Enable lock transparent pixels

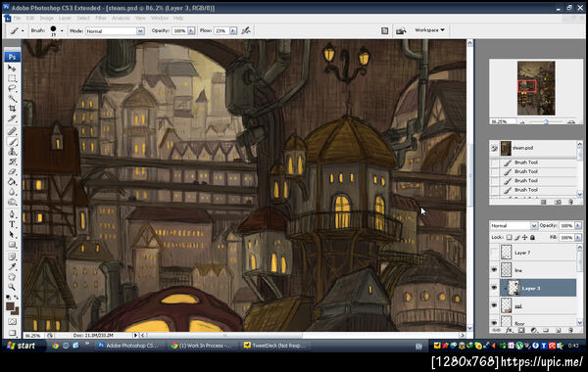pos(510,238)
